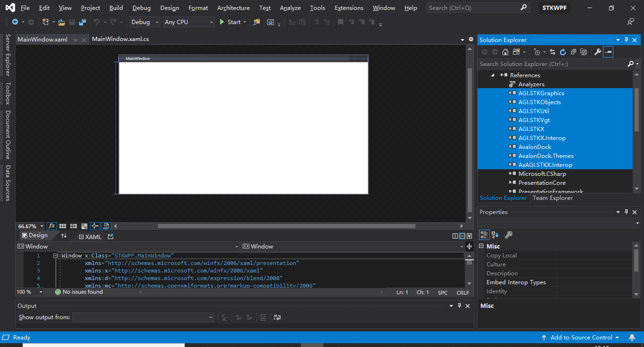This screenshot has width=644, height=347.
Task: Save all files using the Save All icon
Action: coord(82,22)
